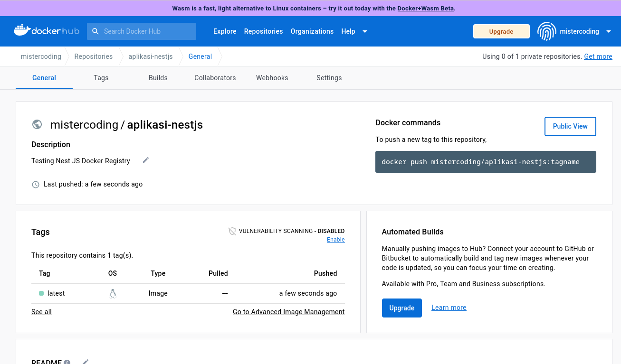
Task: Click the Pushed column header
Action: coord(325,273)
